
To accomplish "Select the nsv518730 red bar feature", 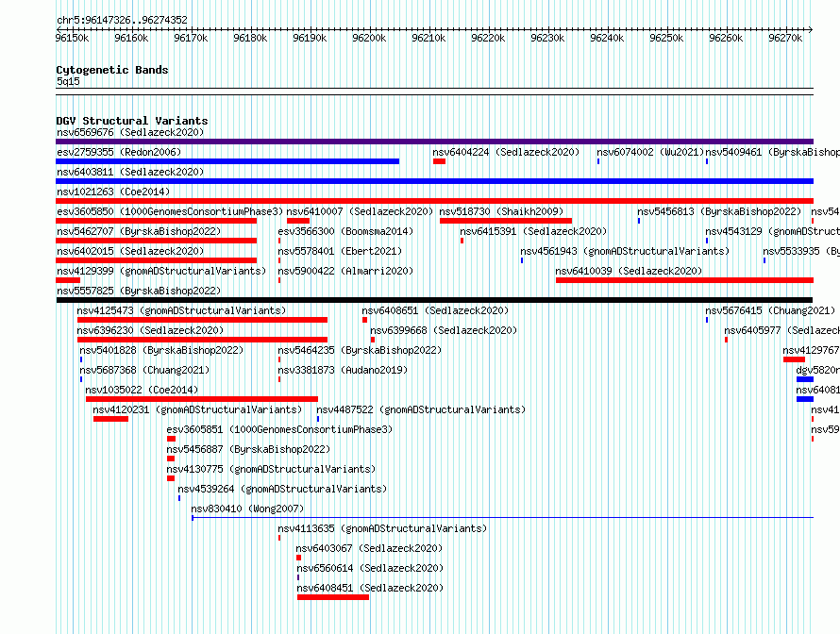I will [x=506, y=221].
